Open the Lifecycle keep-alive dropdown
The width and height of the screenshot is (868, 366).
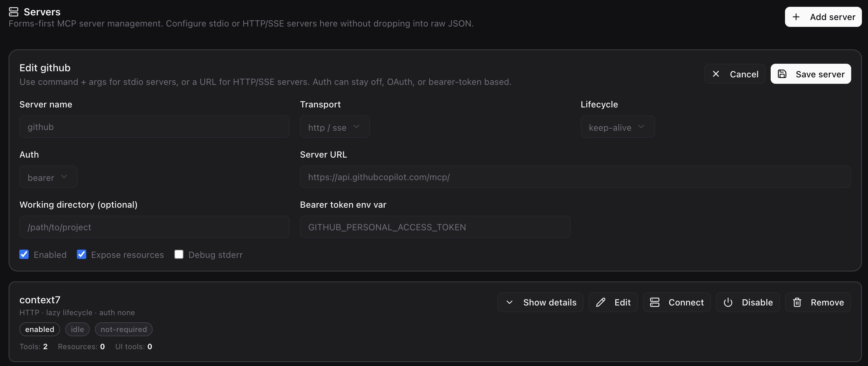pyautogui.click(x=618, y=127)
